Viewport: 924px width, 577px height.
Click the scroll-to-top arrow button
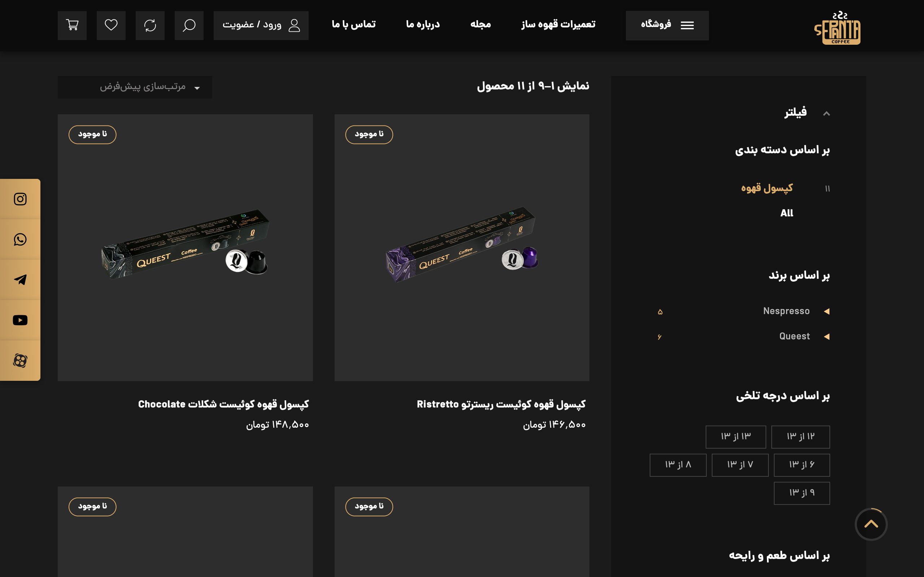point(871,524)
